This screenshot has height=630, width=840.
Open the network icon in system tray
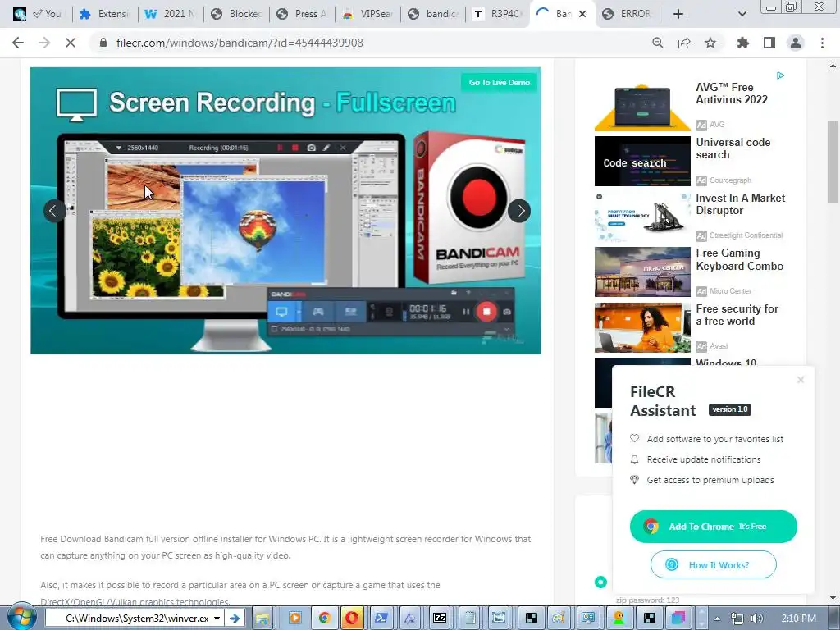pyautogui.click(x=737, y=619)
